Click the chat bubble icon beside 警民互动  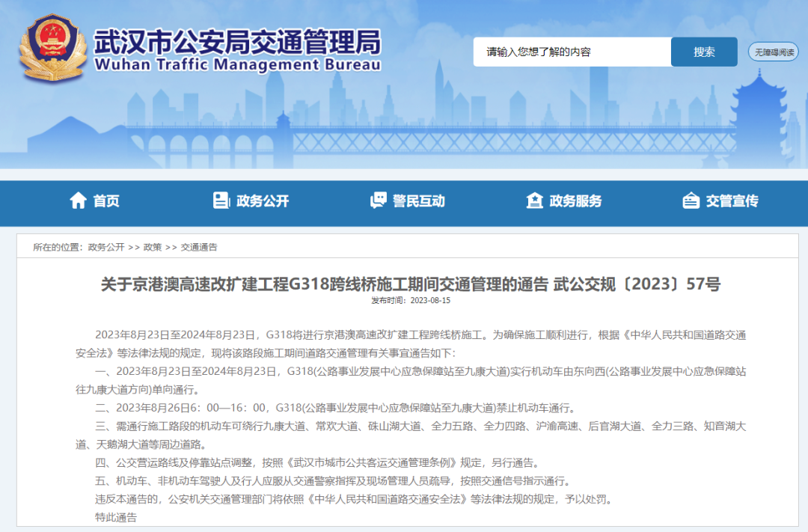click(x=379, y=201)
